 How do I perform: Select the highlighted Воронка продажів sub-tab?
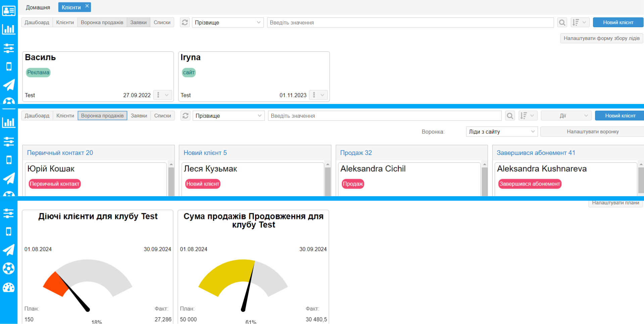(x=102, y=116)
